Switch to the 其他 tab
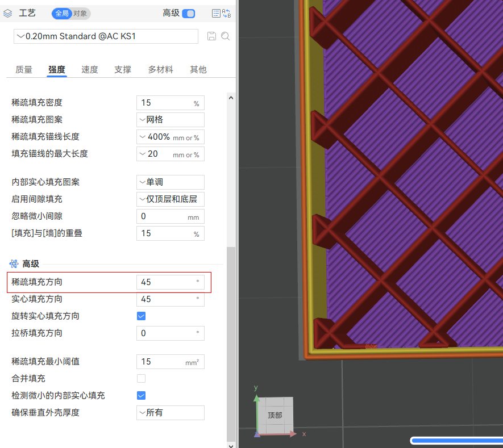The height and width of the screenshot is (448, 503). (x=198, y=69)
